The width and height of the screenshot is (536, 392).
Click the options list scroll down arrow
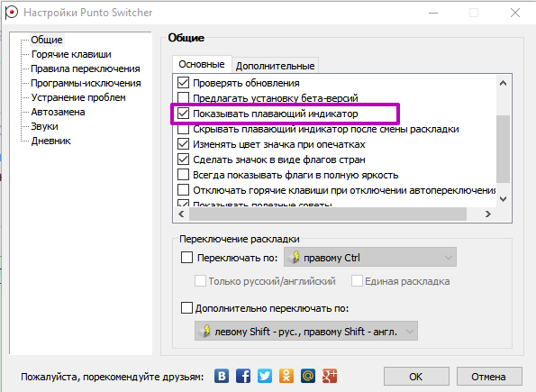tap(503, 199)
